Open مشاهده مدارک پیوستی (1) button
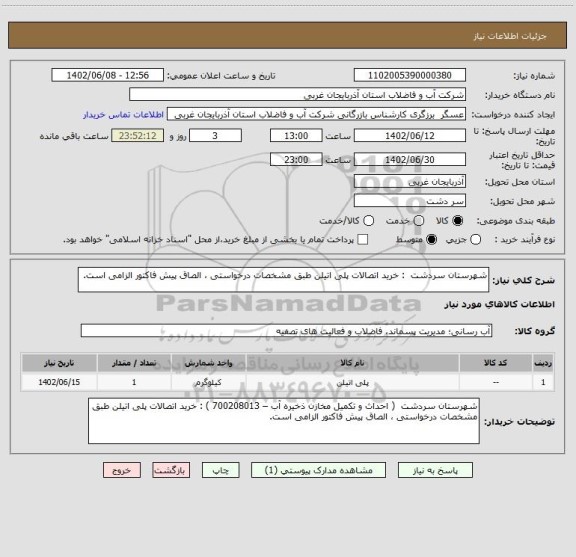 coord(318,470)
